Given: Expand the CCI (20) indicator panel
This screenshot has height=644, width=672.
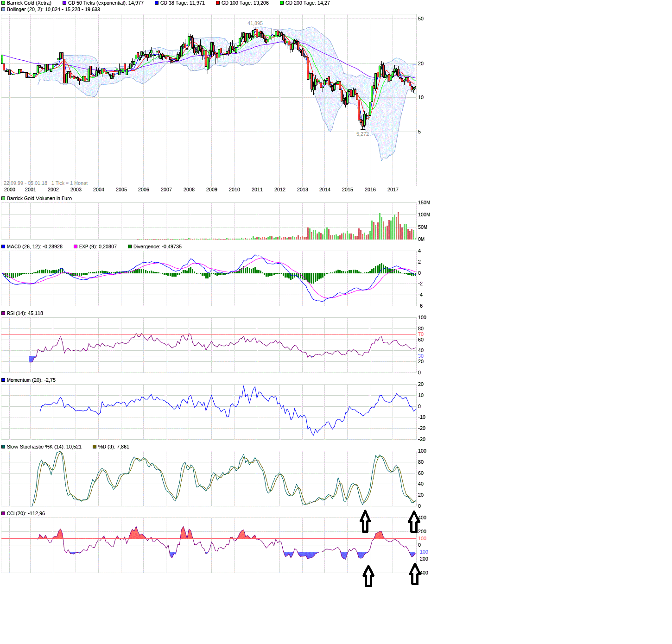Looking at the screenshot, I should (3, 513).
